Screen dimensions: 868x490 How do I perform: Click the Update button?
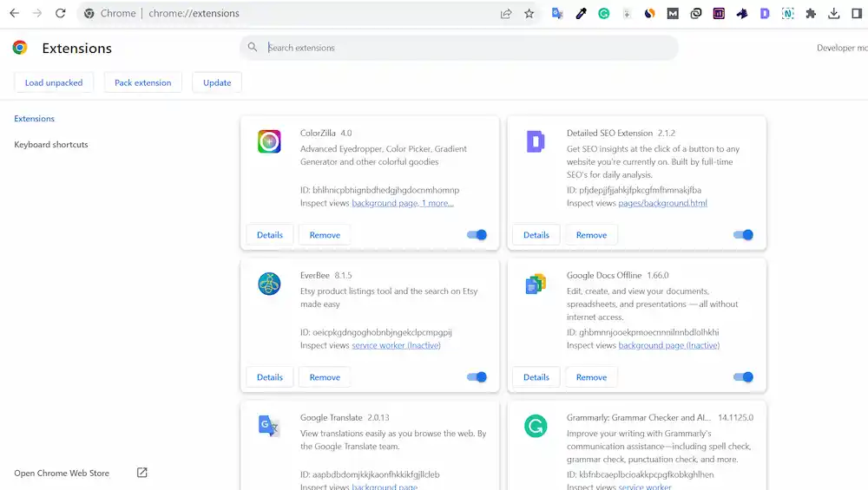click(x=217, y=82)
